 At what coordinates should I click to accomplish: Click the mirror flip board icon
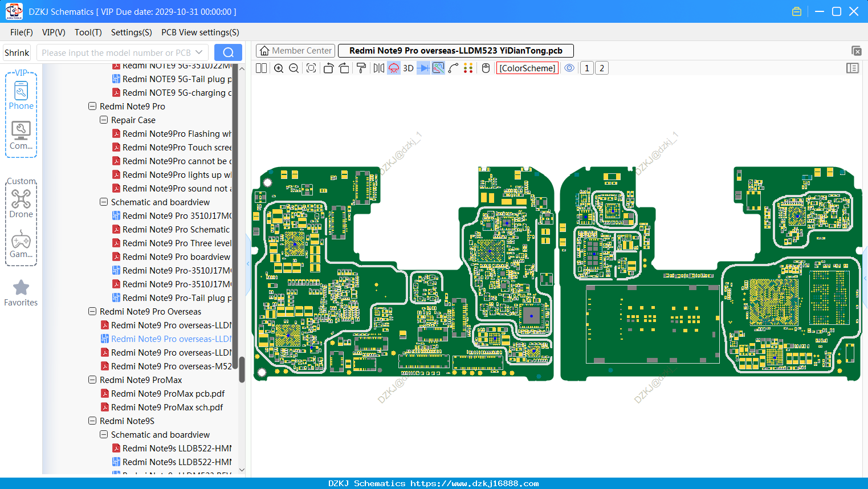[x=378, y=68]
